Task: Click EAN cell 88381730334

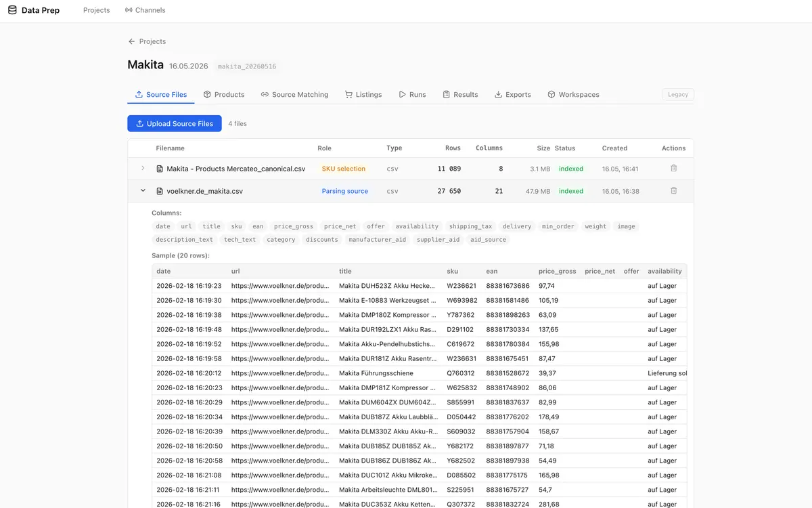Action: 507,330
